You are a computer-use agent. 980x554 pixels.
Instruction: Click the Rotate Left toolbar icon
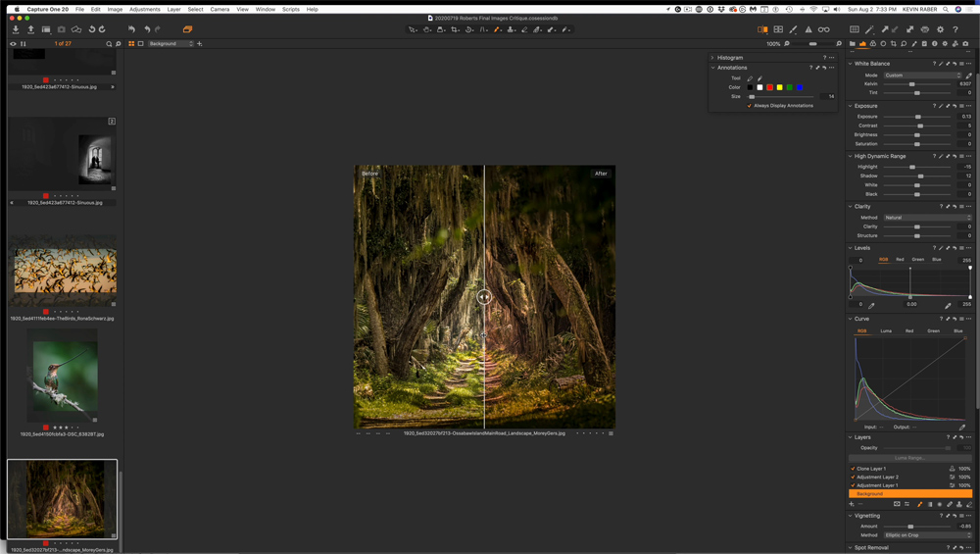[x=92, y=29]
